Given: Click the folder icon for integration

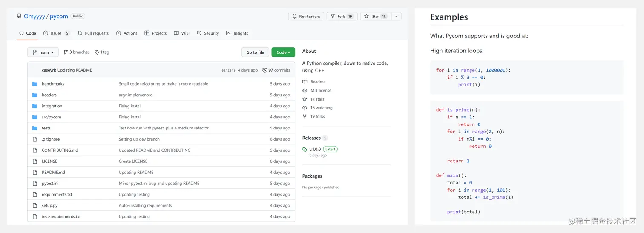Looking at the screenshot, I should (35, 106).
